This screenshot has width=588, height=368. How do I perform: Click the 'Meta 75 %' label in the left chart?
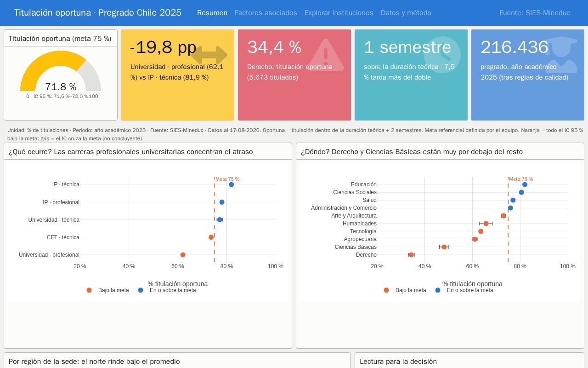[x=227, y=179]
